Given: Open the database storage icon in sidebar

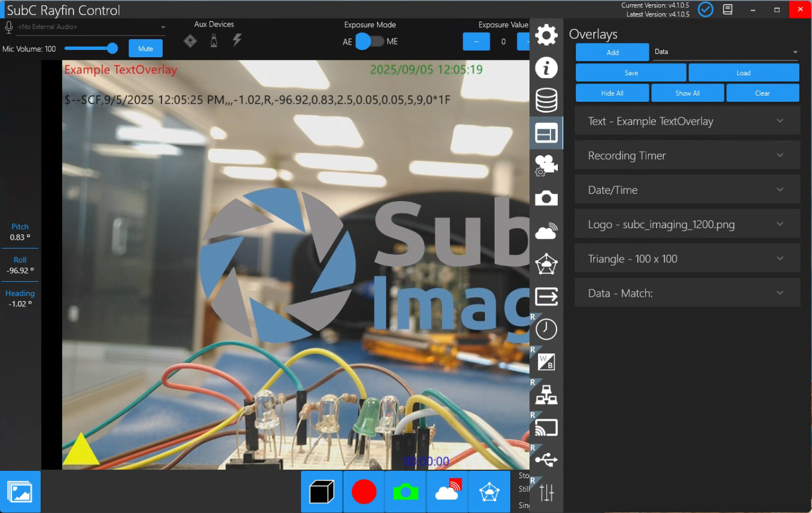Looking at the screenshot, I should 546,101.
